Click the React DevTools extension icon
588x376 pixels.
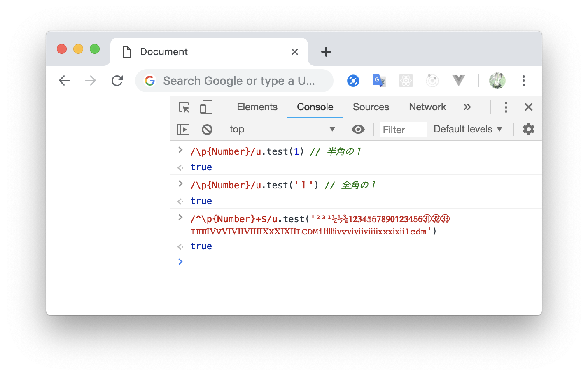[406, 81]
